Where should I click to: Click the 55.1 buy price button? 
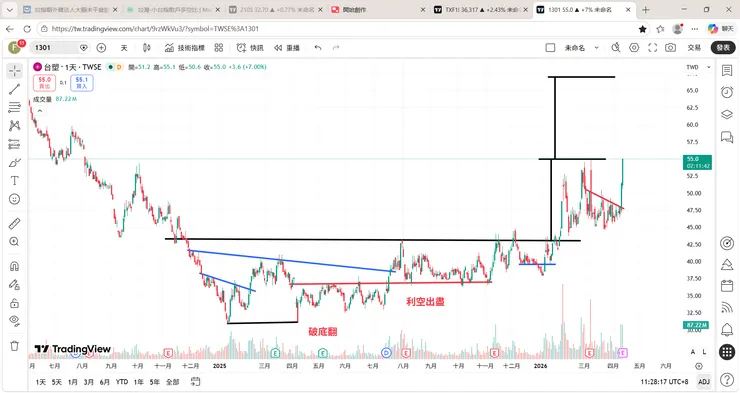[82, 83]
